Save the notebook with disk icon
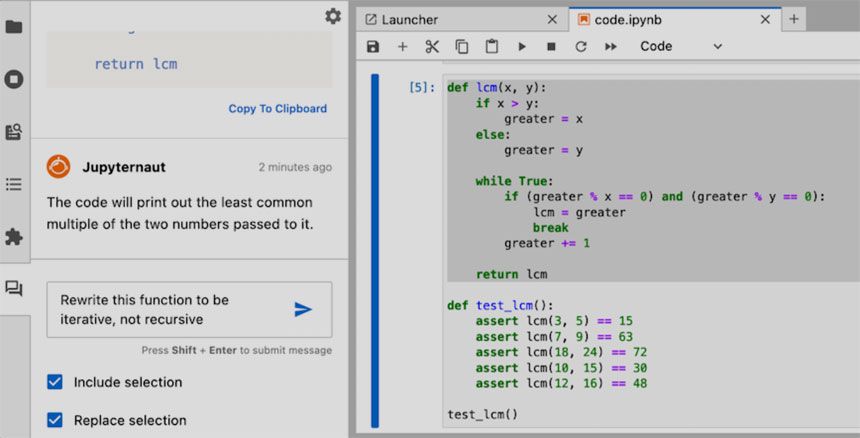Image resolution: width=860 pixels, height=438 pixels. [373, 46]
